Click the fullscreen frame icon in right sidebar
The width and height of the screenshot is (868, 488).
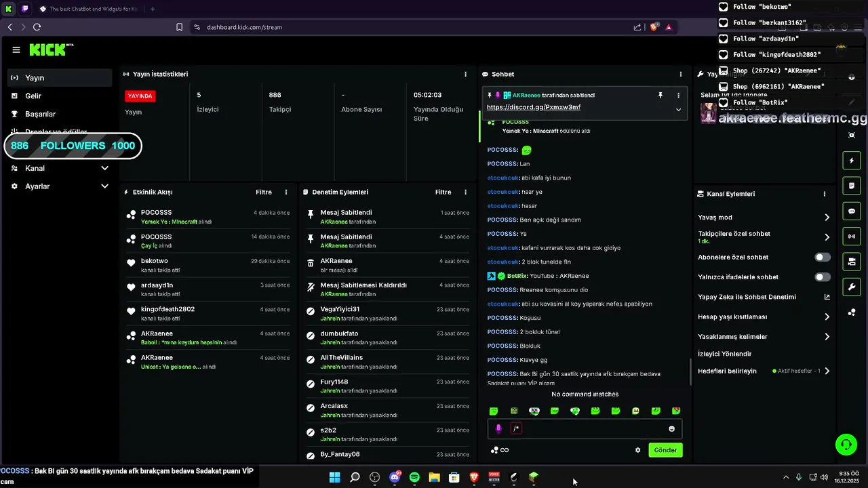[852, 135]
